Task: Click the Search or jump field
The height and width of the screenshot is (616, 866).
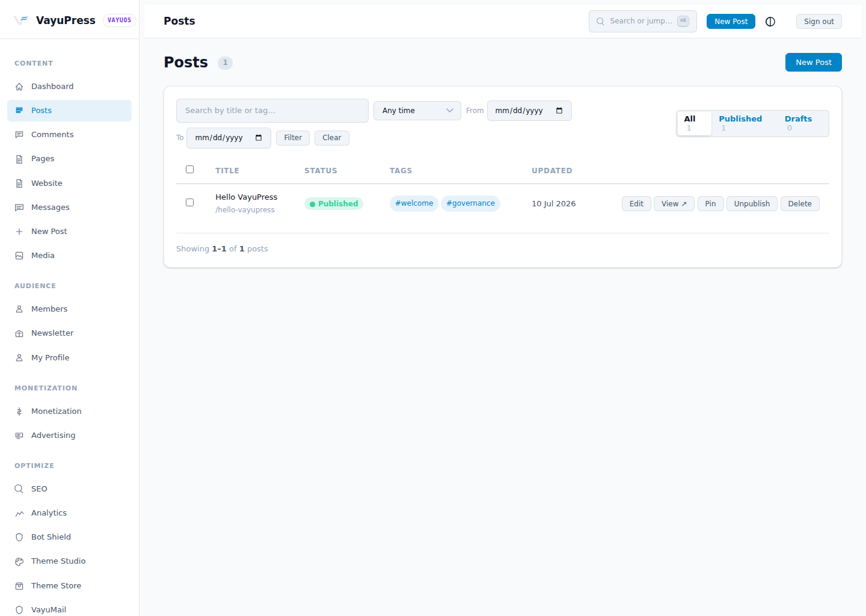Action: tap(643, 21)
